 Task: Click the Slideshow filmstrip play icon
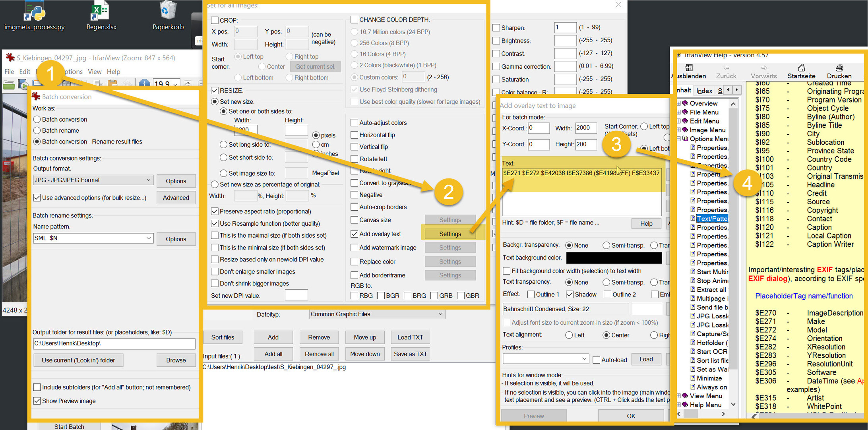[23, 84]
